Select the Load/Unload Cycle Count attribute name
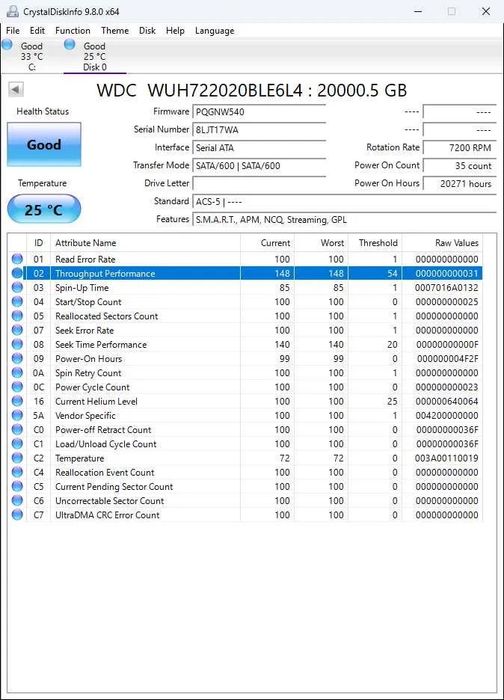The width and height of the screenshot is (504, 700). pyautogui.click(x=106, y=444)
